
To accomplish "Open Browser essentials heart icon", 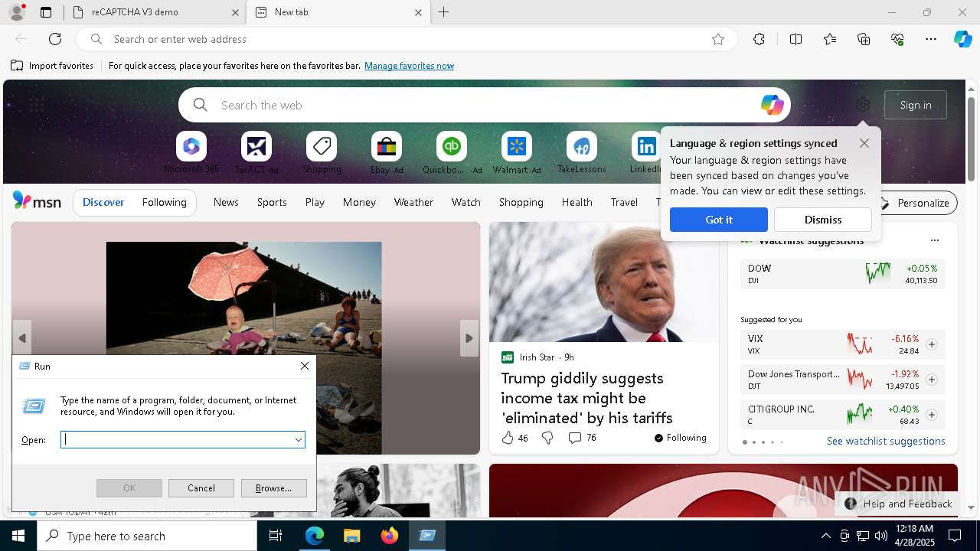I will point(897,39).
